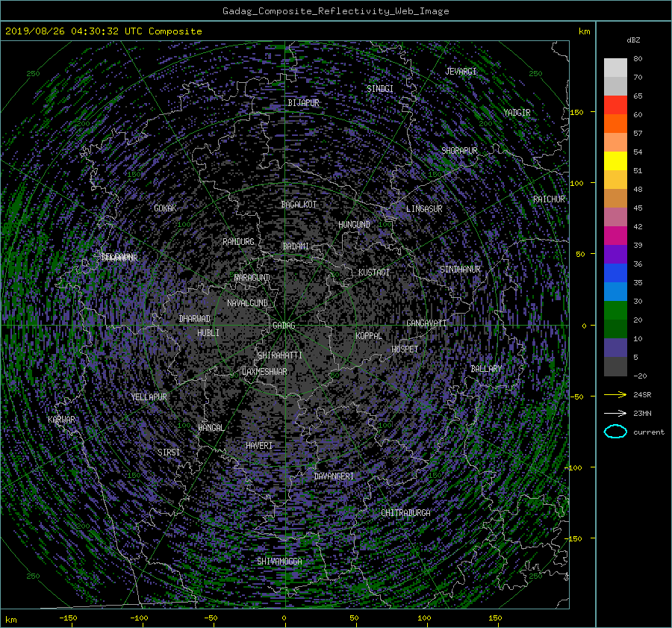Viewport: 672px width, 628px height.
Task: Click the JEVARGI city label
Action: [461, 71]
